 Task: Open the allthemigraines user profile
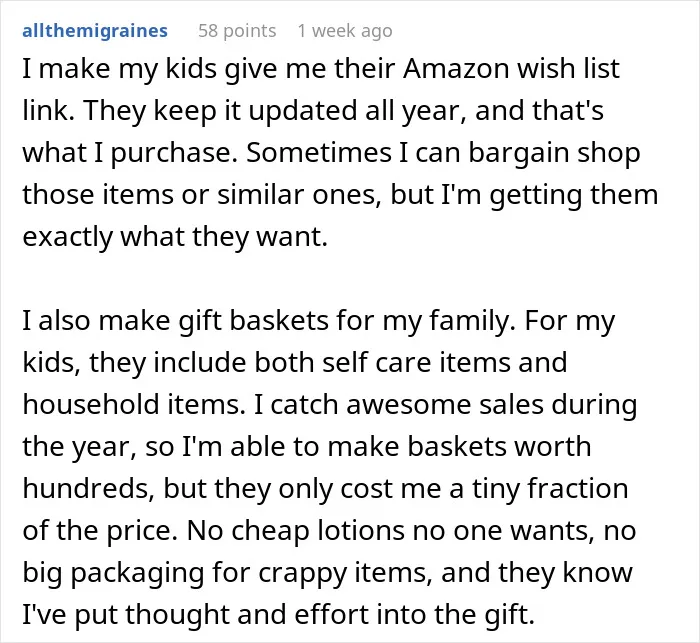(x=95, y=31)
